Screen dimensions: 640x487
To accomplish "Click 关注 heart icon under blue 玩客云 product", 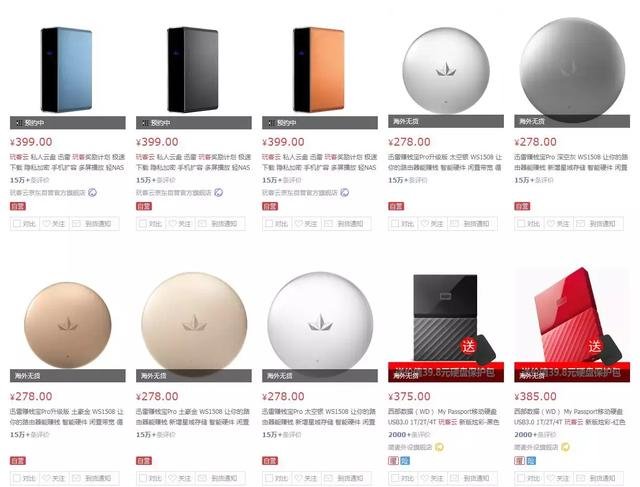I will click(x=46, y=224).
